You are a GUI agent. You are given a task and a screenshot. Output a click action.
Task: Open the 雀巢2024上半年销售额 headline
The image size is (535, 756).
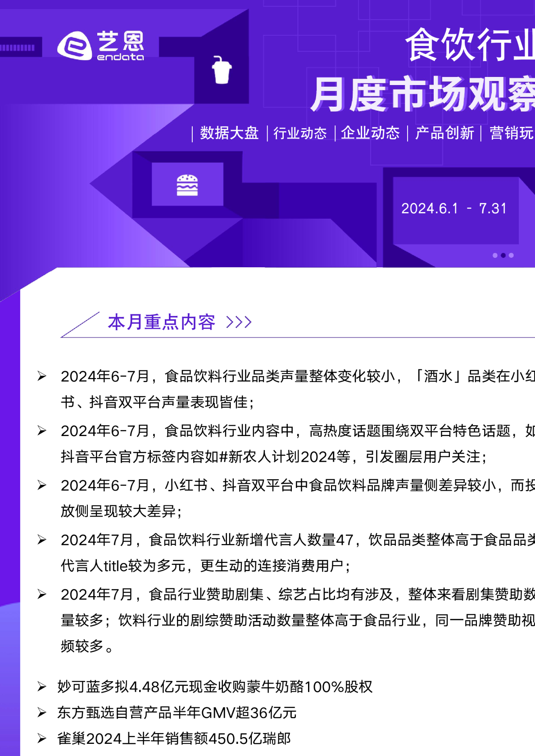click(174, 738)
